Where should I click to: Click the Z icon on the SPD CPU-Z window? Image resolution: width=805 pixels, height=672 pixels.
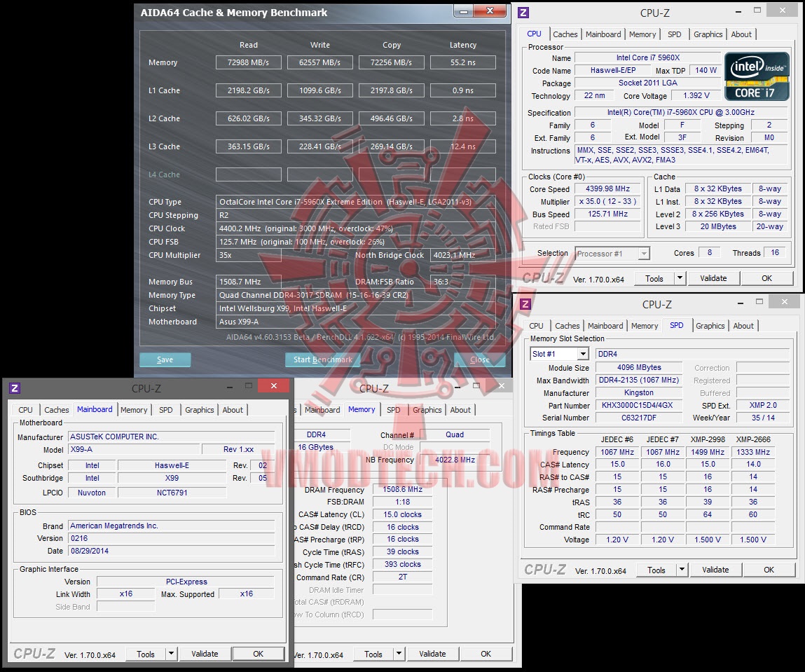point(524,304)
